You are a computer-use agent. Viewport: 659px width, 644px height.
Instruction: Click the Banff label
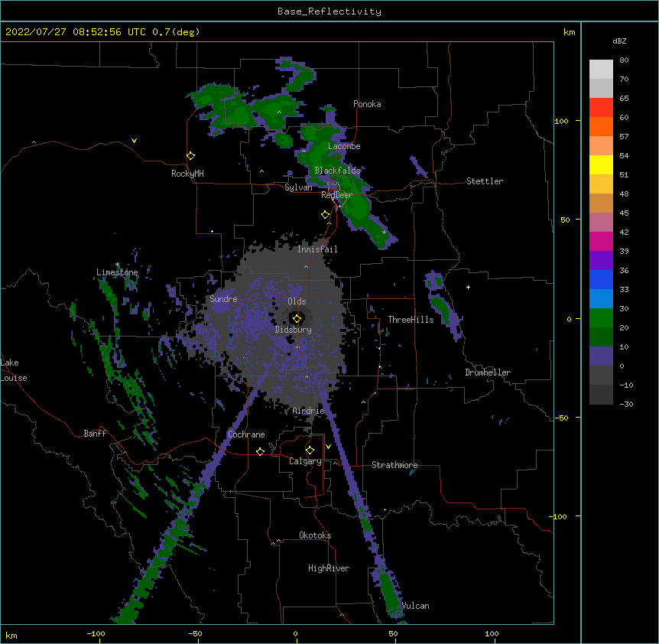[95, 434]
